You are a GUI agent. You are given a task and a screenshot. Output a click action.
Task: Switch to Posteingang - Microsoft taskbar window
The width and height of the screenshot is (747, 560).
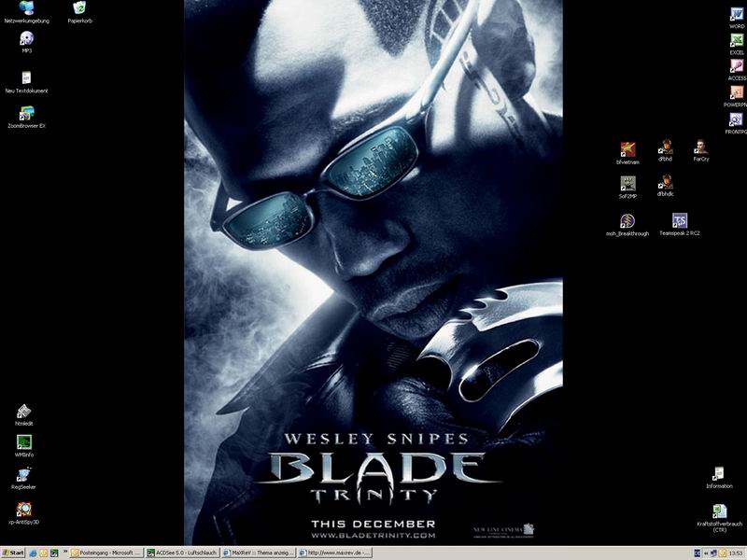(108, 553)
